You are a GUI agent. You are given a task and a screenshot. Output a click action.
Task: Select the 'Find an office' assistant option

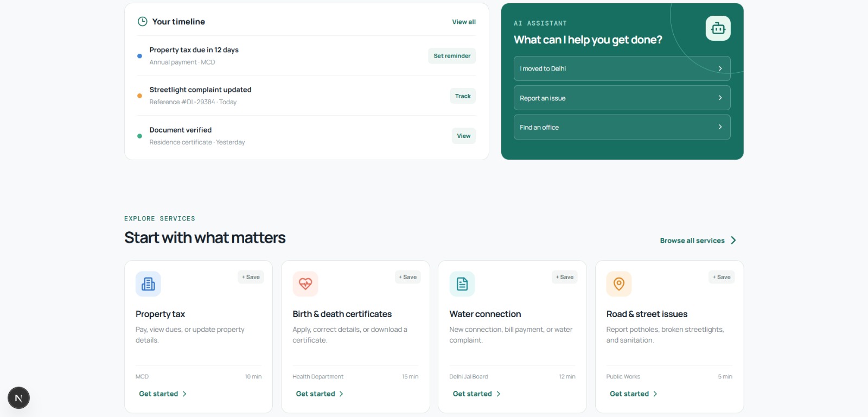[x=622, y=127]
